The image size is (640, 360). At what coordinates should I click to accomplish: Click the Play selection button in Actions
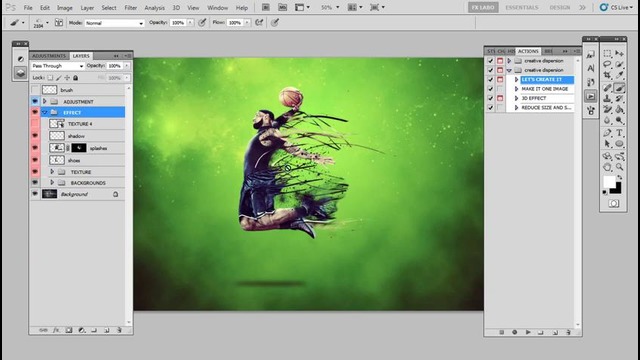point(528,332)
